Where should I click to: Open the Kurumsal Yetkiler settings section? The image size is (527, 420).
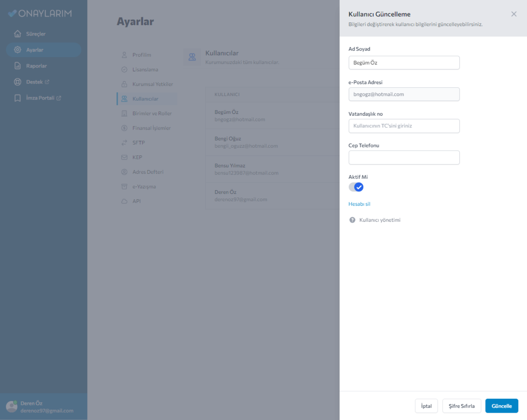click(x=152, y=84)
